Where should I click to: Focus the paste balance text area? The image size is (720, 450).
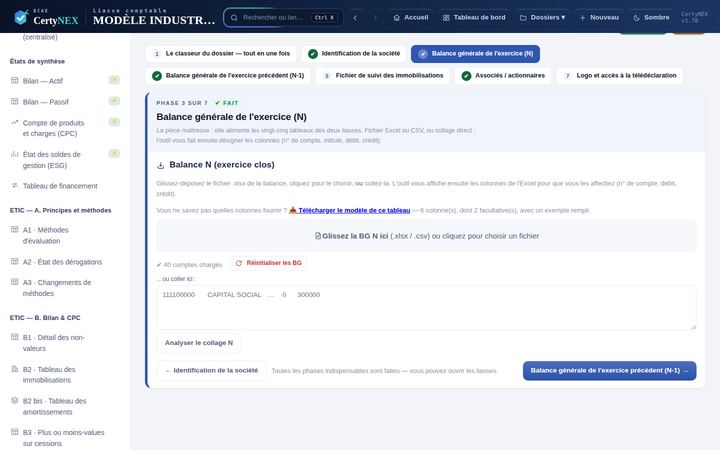tap(426, 308)
